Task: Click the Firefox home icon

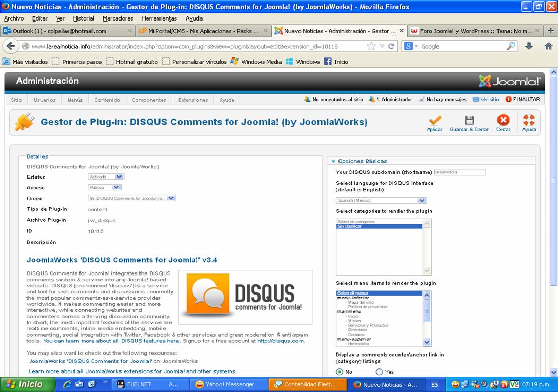Action: pyautogui.click(x=548, y=46)
